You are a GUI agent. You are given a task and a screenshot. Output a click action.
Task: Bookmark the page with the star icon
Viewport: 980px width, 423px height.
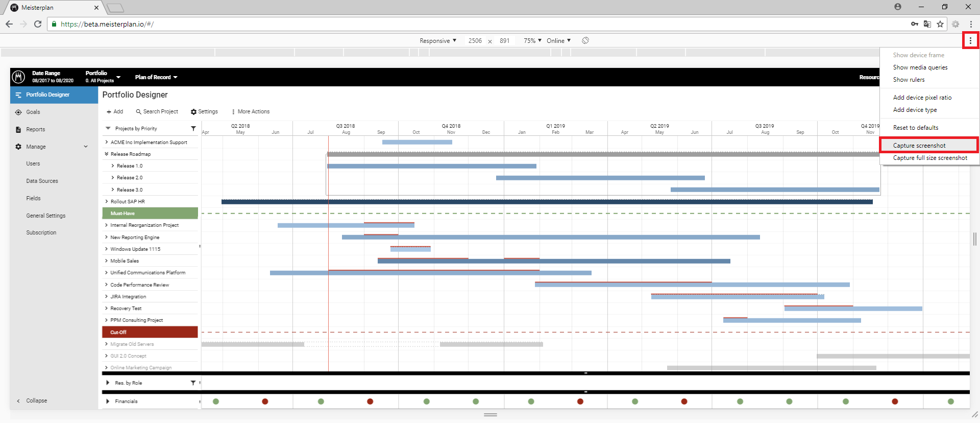pyautogui.click(x=940, y=24)
